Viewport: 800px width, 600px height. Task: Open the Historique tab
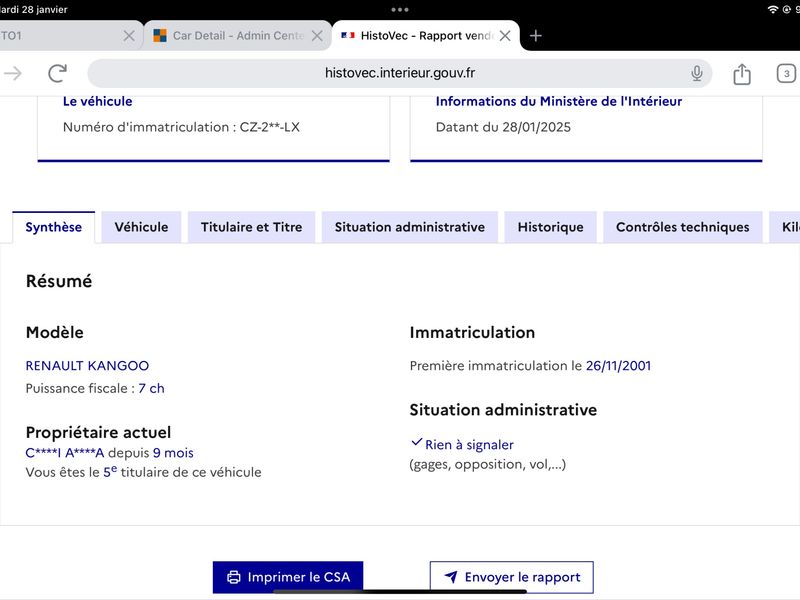pyautogui.click(x=551, y=227)
